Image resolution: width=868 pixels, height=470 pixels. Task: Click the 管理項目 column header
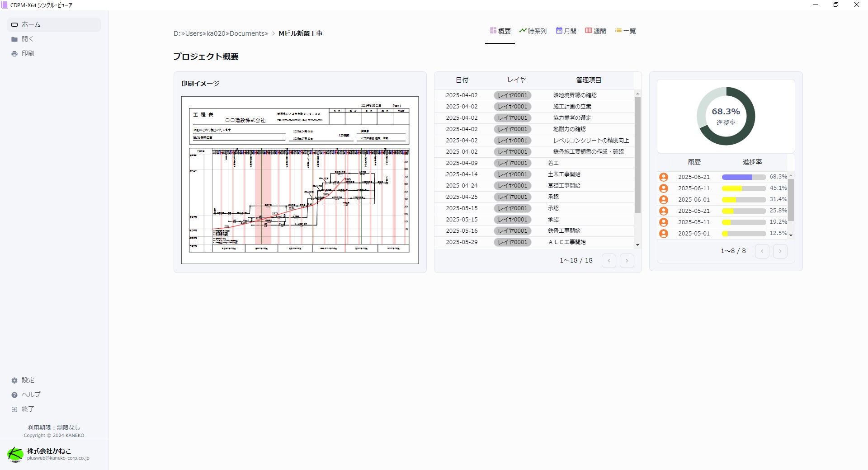click(589, 80)
